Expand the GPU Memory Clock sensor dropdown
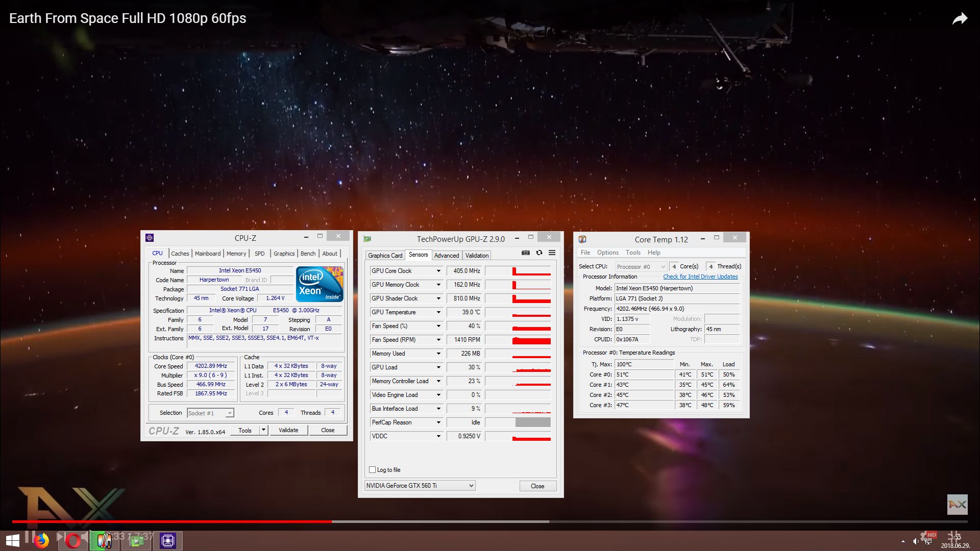 click(x=438, y=285)
